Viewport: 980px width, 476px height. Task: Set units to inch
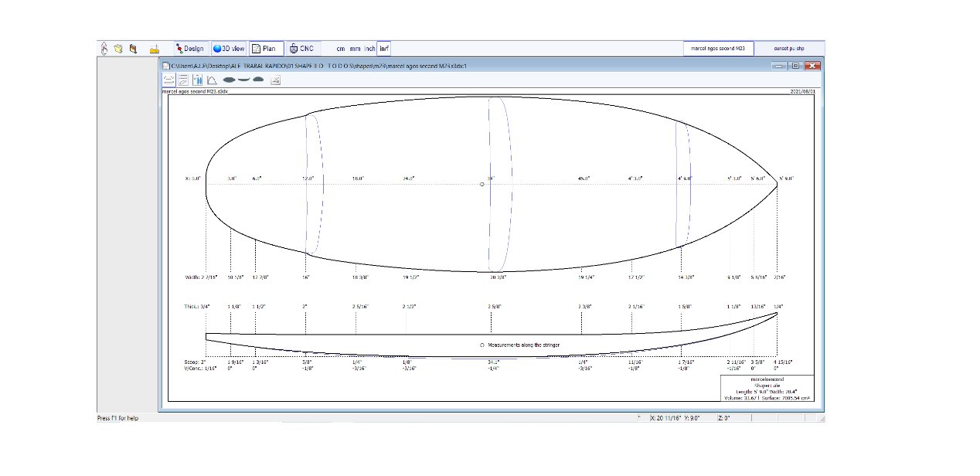(369, 49)
